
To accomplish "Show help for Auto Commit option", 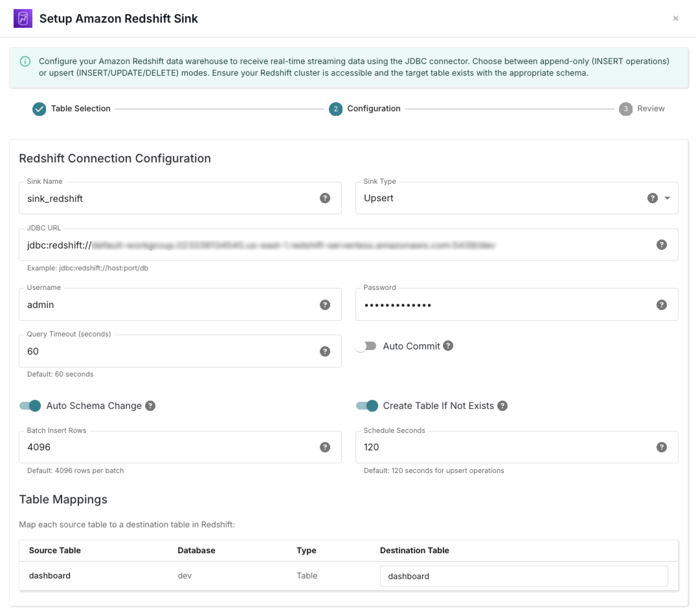I will tap(448, 346).
